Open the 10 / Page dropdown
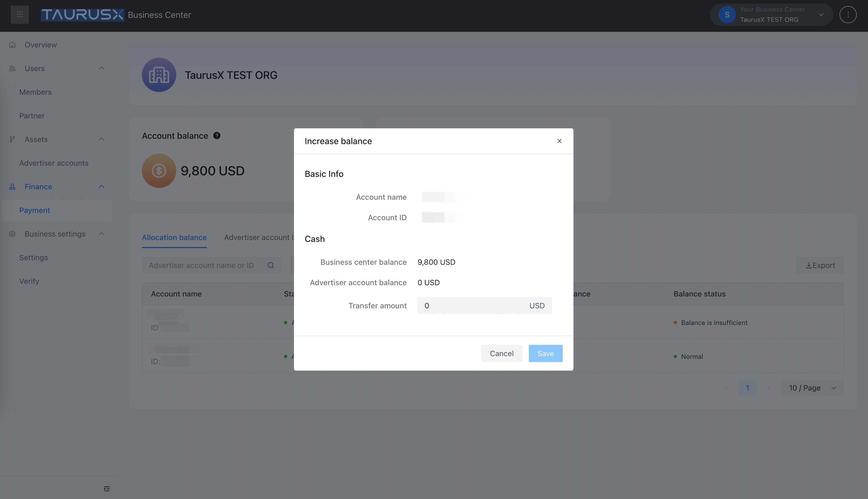 tap(812, 388)
